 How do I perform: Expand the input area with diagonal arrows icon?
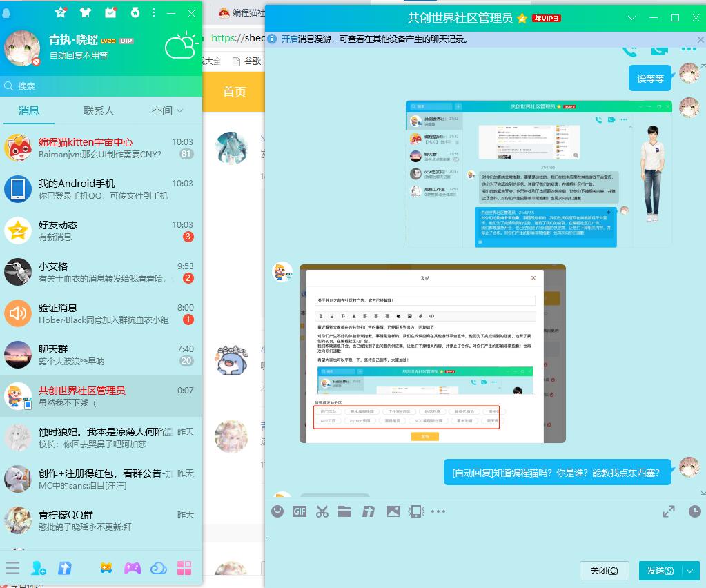(x=669, y=511)
